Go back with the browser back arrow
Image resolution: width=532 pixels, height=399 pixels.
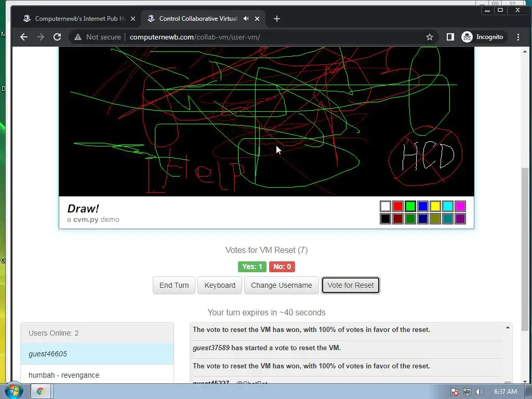coord(24,37)
